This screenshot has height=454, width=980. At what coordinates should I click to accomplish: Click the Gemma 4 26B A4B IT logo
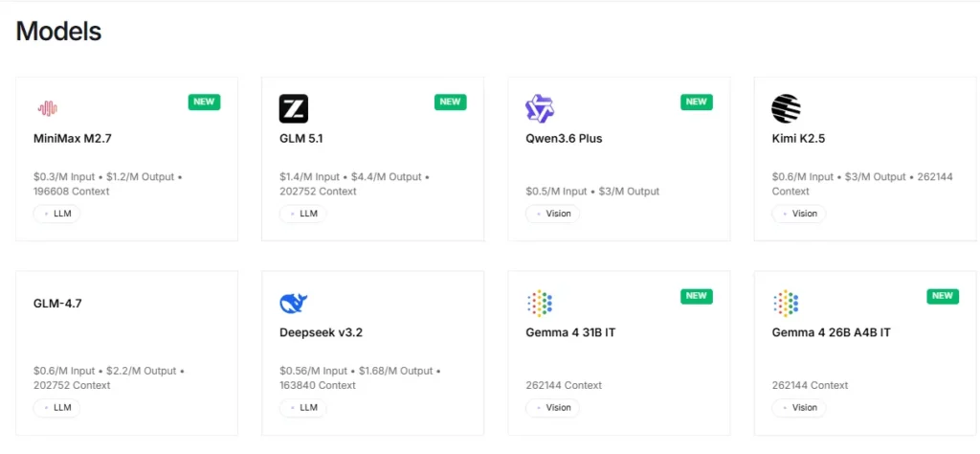coord(786,303)
